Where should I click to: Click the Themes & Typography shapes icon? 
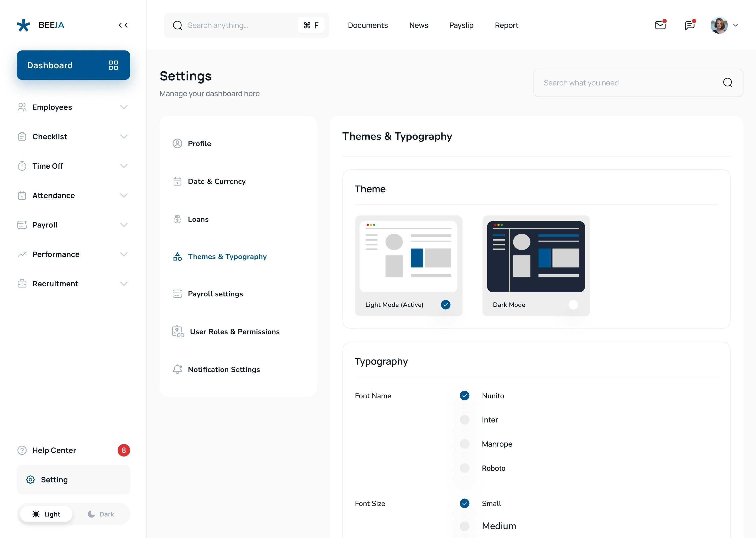tap(177, 256)
